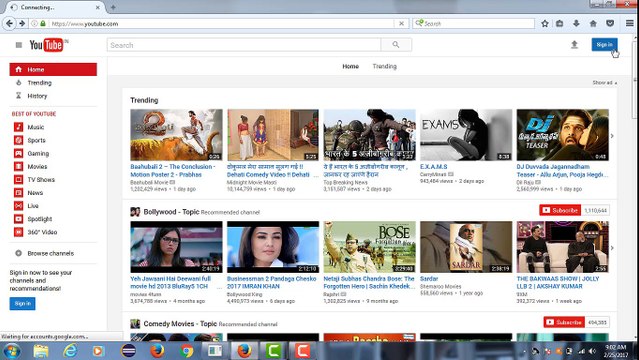Image resolution: width=639 pixels, height=360 pixels.
Task: Subscribe to Bollywood - Topic channel
Action: [560, 210]
